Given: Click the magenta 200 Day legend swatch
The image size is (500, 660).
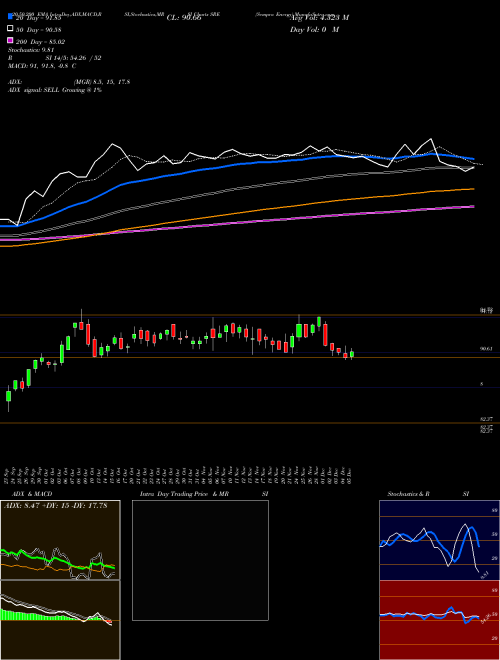Looking at the screenshot, I should 11,41.
